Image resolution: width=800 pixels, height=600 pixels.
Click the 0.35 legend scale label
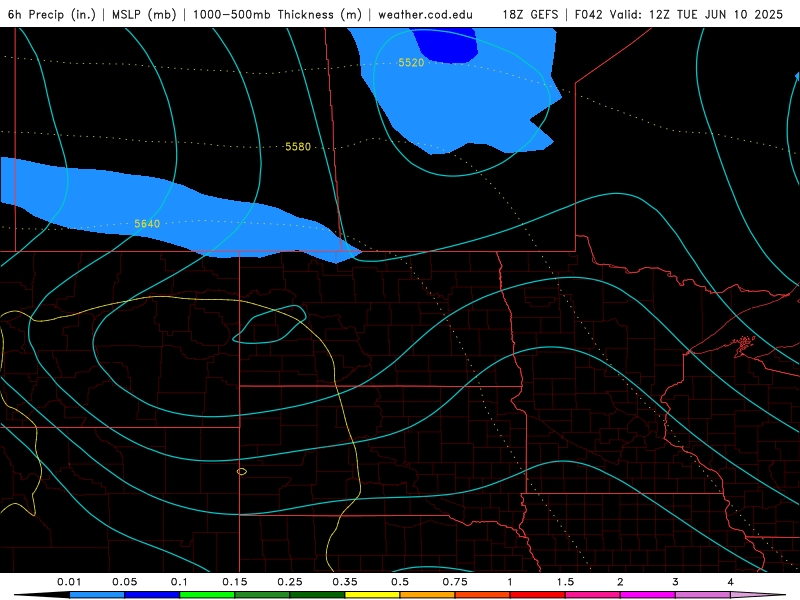[x=345, y=582]
